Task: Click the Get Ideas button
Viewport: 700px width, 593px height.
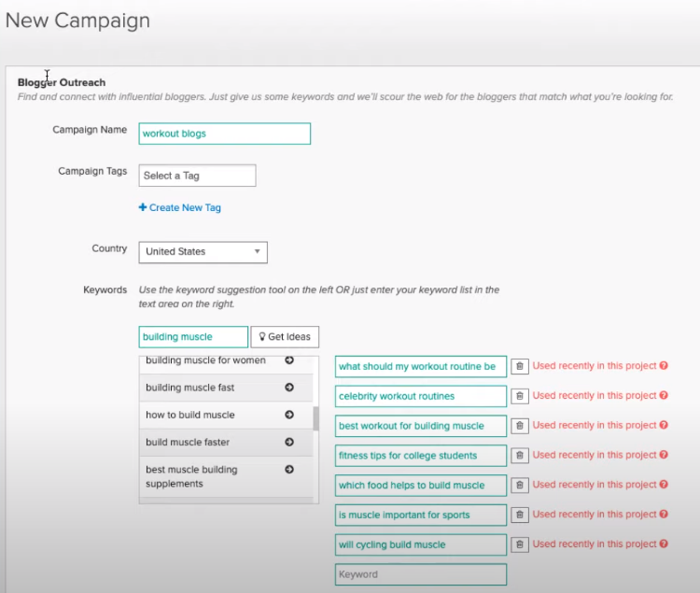Action: [285, 337]
